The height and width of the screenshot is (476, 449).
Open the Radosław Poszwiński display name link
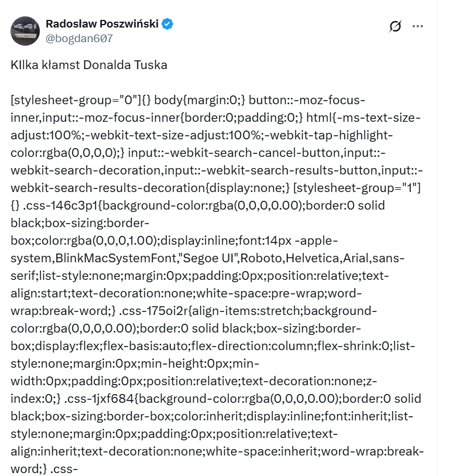coord(102,24)
